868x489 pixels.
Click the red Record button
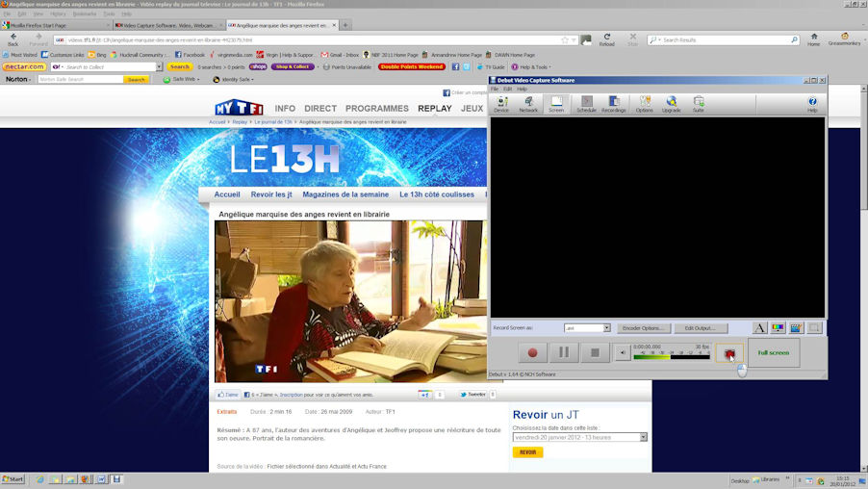(532, 353)
